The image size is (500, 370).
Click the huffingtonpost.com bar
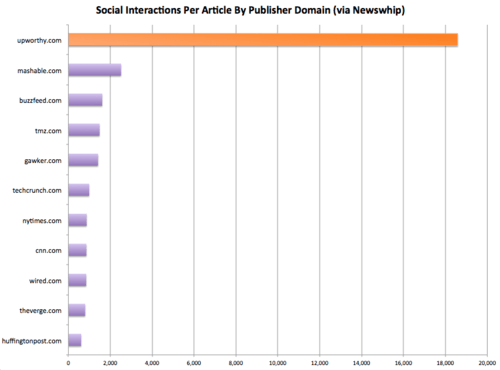(75, 340)
